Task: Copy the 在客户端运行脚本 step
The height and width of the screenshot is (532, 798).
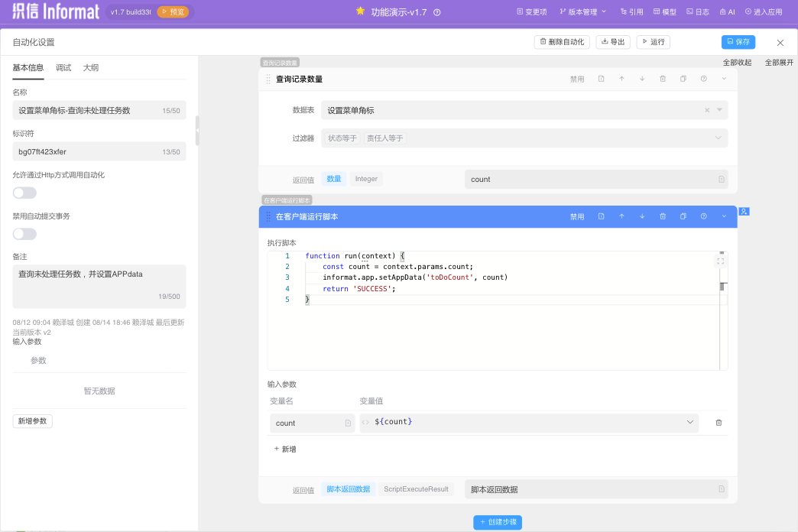Action: pos(683,216)
